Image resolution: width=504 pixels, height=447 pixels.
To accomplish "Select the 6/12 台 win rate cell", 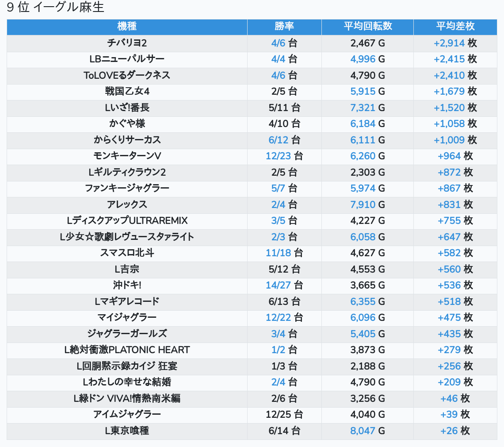I will coord(284,140).
